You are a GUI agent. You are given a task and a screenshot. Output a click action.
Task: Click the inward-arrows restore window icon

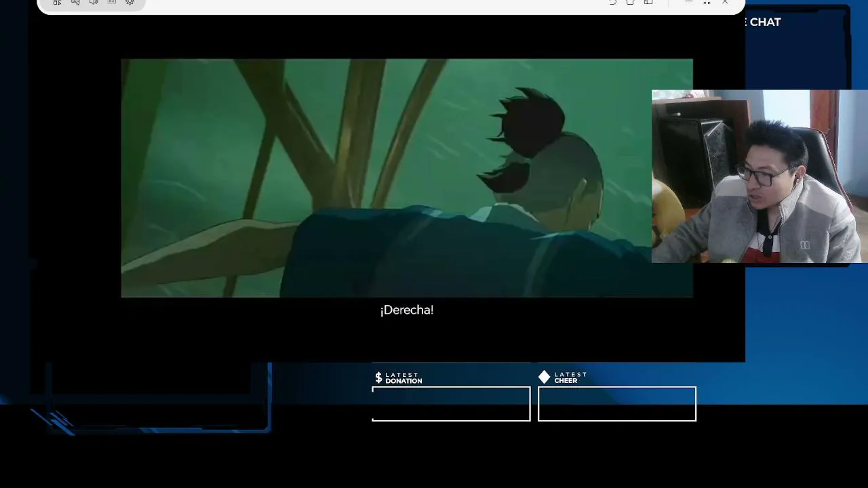click(707, 3)
